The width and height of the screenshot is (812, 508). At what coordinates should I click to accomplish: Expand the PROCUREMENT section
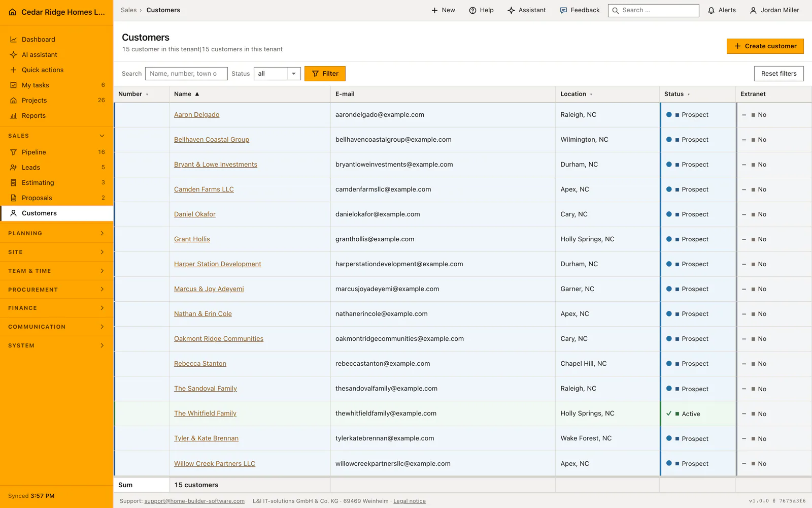click(56, 290)
